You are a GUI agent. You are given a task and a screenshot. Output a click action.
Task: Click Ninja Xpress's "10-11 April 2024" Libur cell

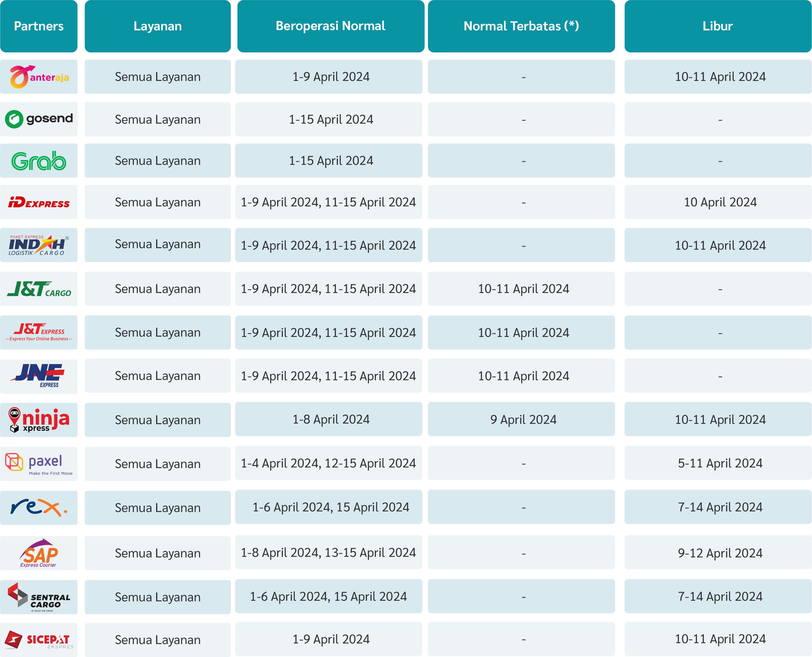(x=718, y=419)
